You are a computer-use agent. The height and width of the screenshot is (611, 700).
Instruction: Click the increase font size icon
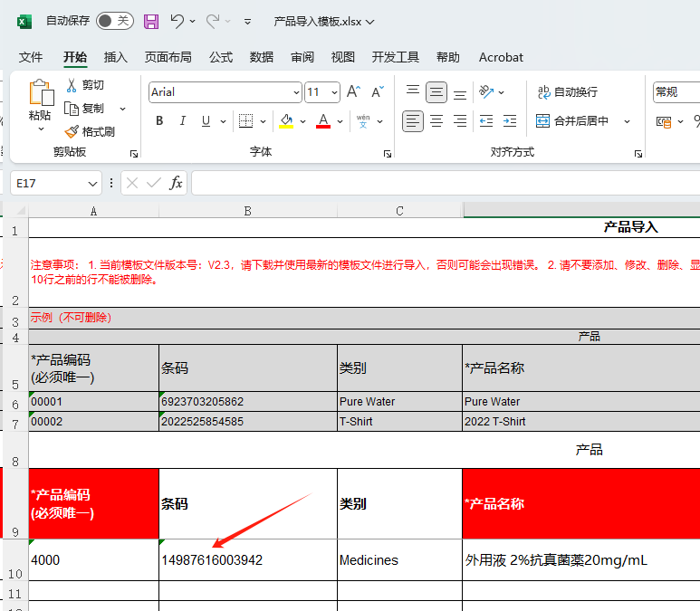[353, 92]
